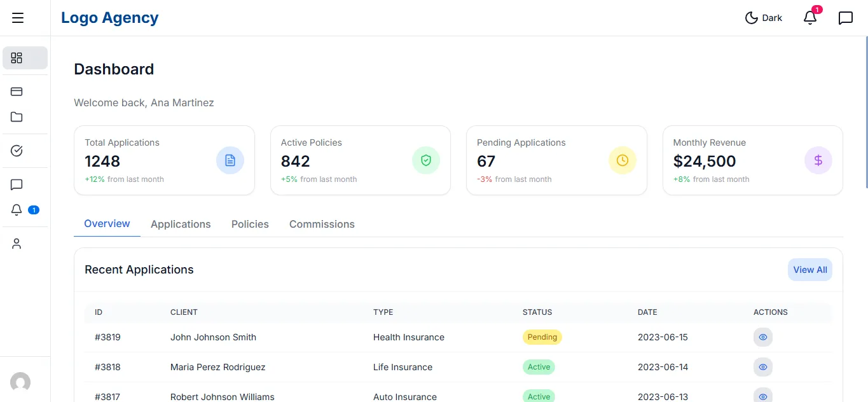
Task: Click the Monthly Revenue dollar icon
Action: pos(818,160)
